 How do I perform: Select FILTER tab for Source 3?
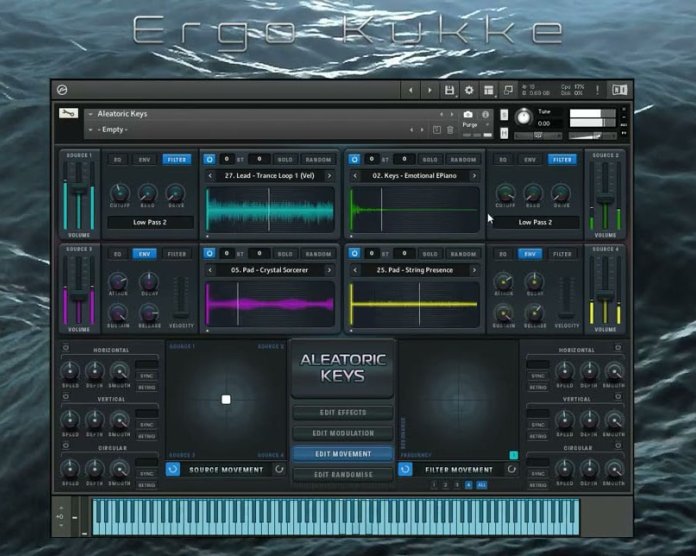[177, 254]
